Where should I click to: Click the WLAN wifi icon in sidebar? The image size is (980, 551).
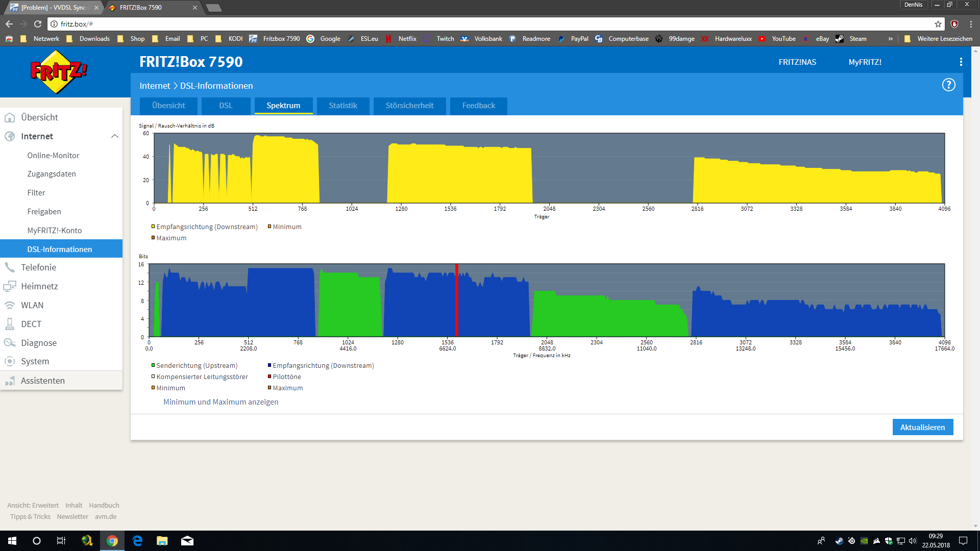pos(10,305)
